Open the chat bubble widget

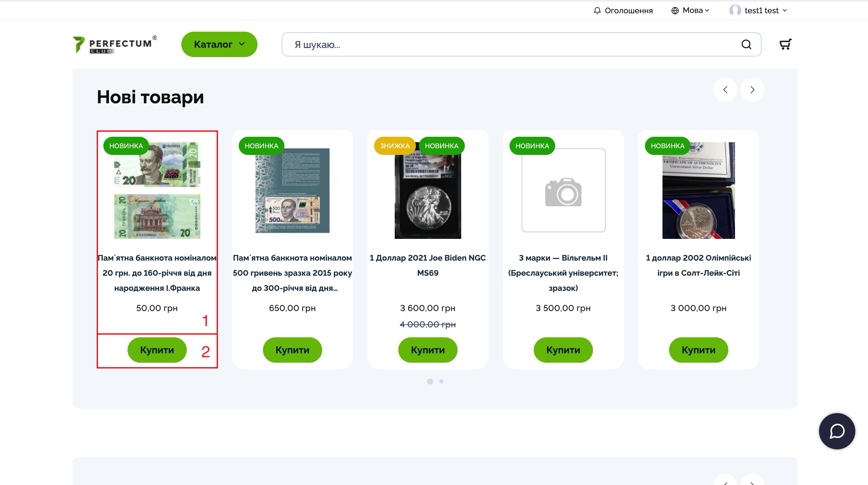[837, 431]
